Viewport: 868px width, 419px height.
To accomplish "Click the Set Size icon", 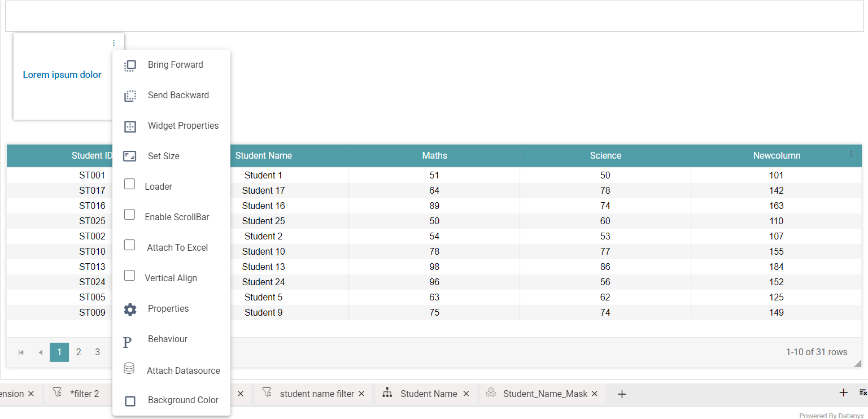I will [x=130, y=156].
